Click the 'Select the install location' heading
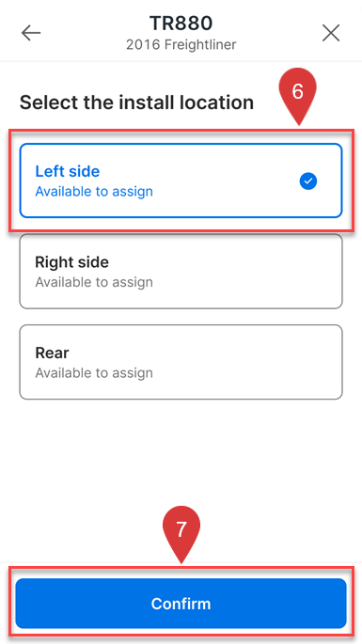 (x=136, y=102)
